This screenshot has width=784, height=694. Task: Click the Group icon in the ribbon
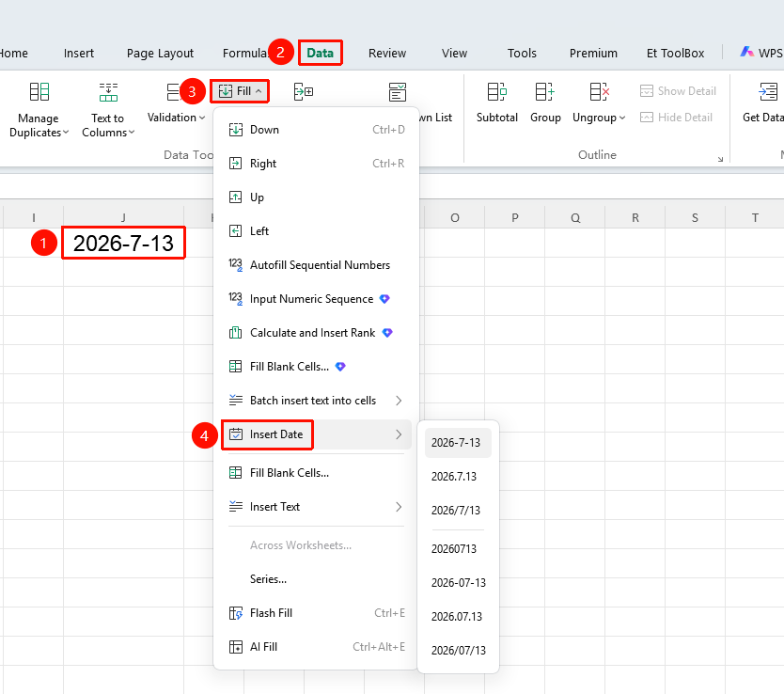pyautogui.click(x=544, y=92)
